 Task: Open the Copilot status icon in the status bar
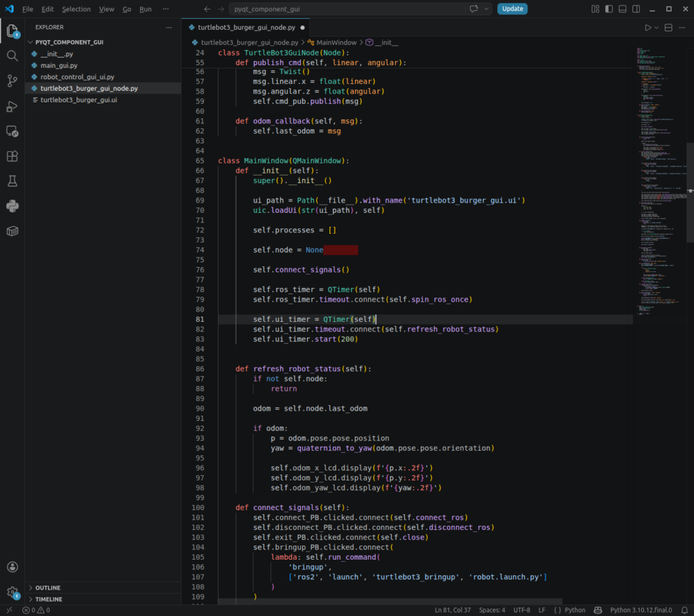coord(598,611)
